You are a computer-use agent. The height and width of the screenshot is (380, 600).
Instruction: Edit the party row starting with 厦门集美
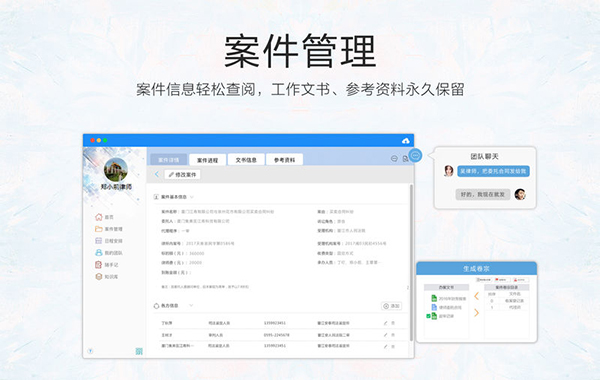pyautogui.click(x=385, y=346)
